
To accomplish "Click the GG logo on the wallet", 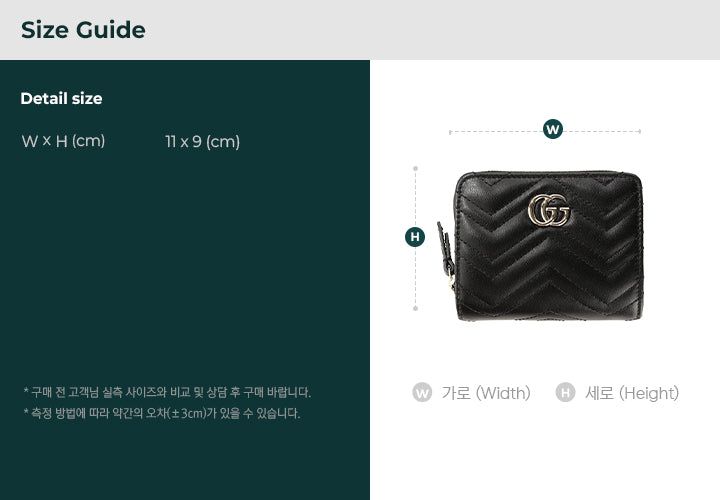I will click(x=549, y=210).
